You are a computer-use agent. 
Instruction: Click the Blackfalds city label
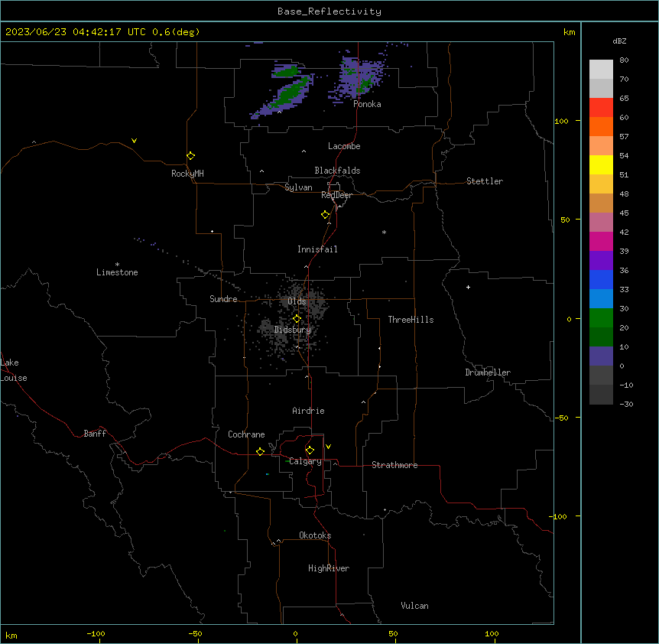coord(337,171)
